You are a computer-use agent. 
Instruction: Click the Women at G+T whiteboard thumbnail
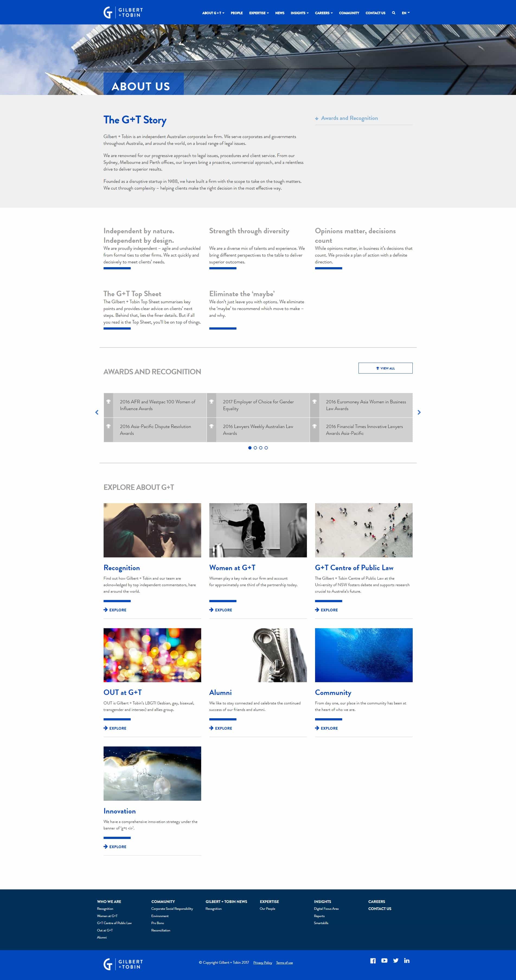tap(258, 530)
